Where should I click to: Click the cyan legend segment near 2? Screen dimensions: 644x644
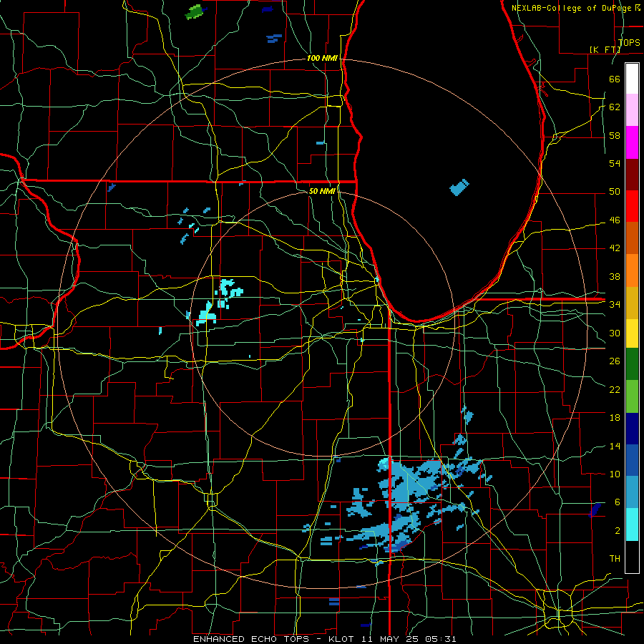tap(632, 525)
